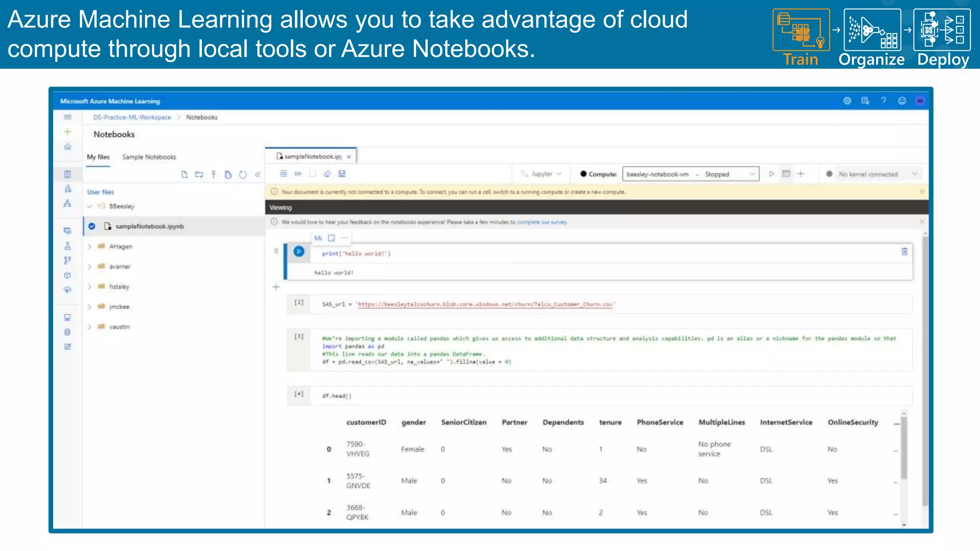Open Models cube icon in sidebar

[x=67, y=275]
